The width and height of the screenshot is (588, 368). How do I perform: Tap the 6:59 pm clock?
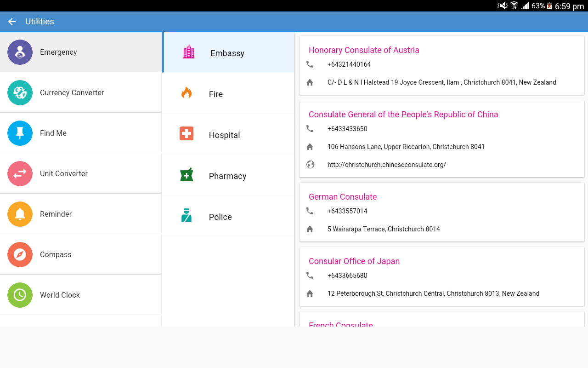569,6
